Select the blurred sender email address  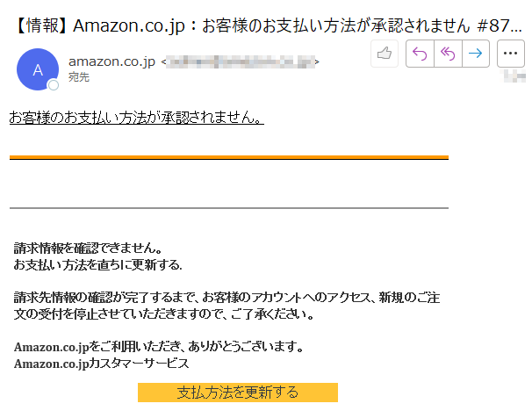click(x=241, y=62)
